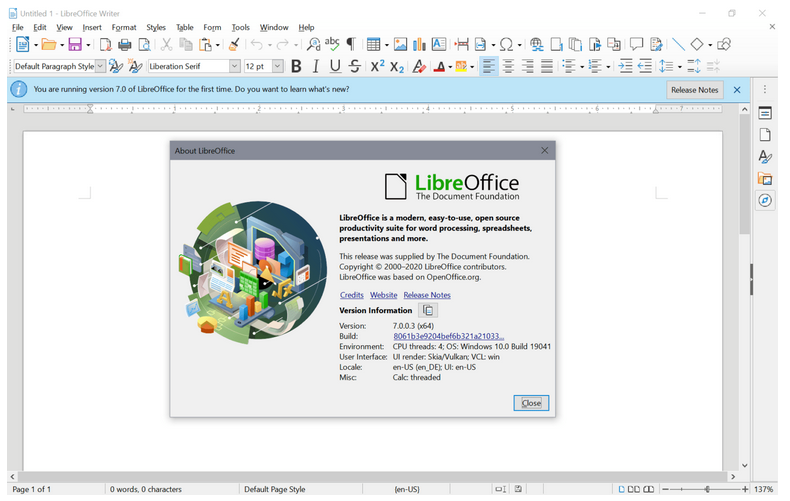Click Release Notes link in About dialog
Viewport: 790px width, 501px height.
tap(427, 295)
